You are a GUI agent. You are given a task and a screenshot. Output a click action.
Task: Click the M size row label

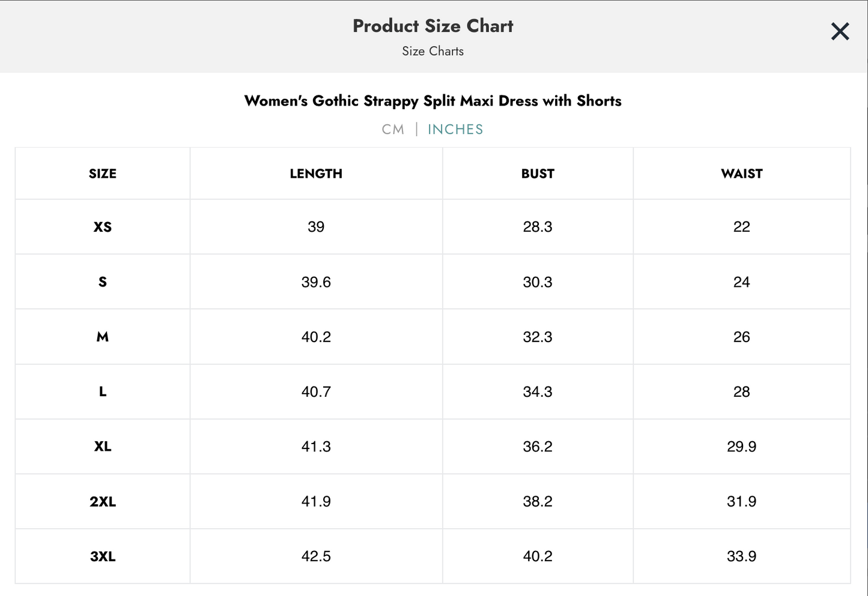point(102,337)
